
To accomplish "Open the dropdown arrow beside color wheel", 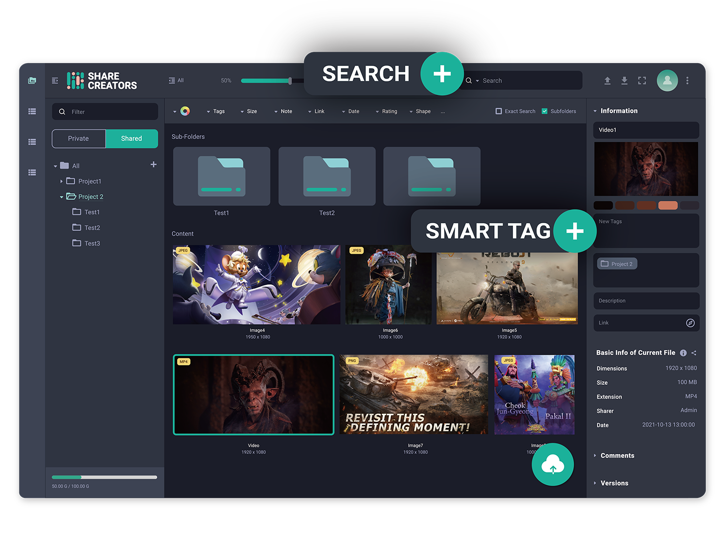I will (x=175, y=112).
